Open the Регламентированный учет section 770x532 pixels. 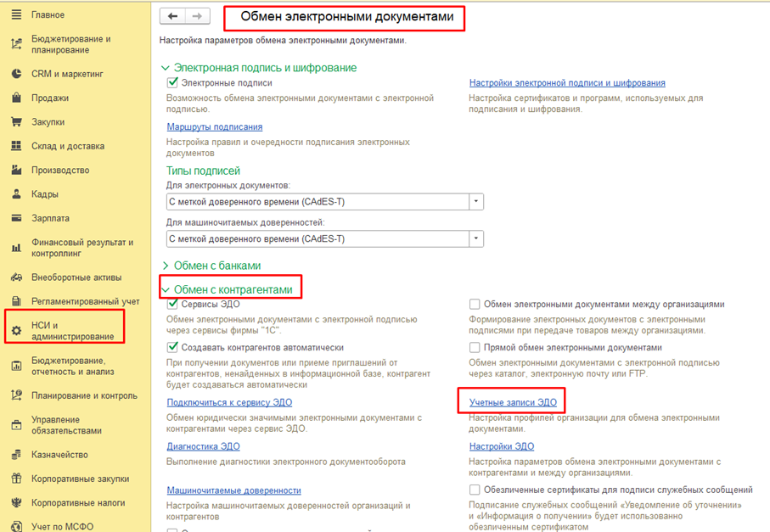86,301
